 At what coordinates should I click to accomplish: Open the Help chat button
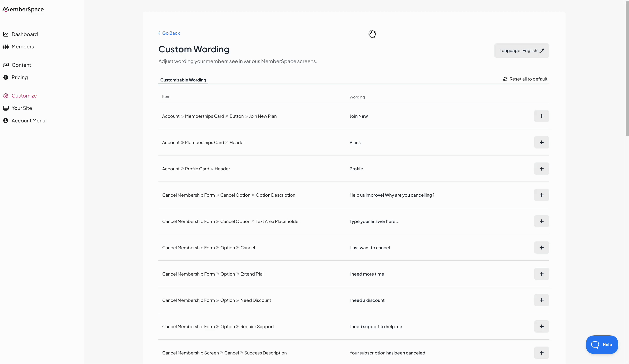[x=602, y=344]
